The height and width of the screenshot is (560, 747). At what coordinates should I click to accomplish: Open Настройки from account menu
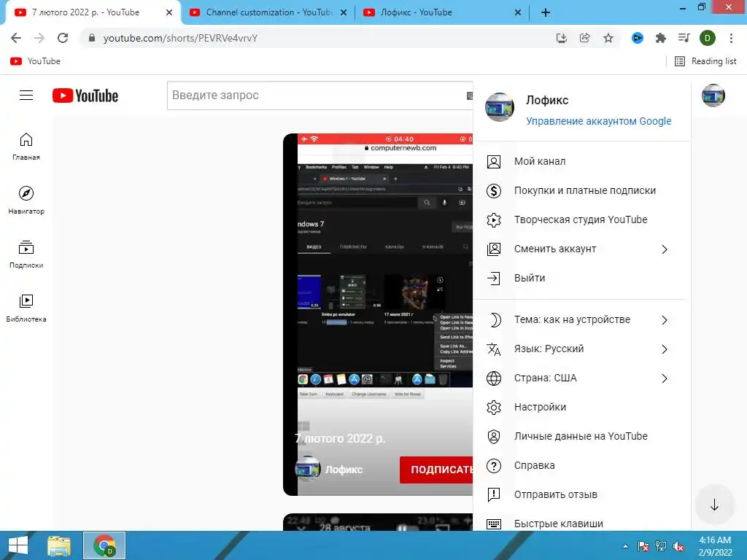tap(581, 407)
